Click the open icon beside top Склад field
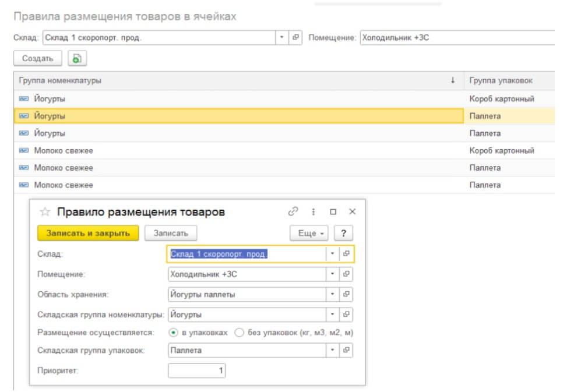The height and width of the screenshot is (392, 567). coord(295,37)
